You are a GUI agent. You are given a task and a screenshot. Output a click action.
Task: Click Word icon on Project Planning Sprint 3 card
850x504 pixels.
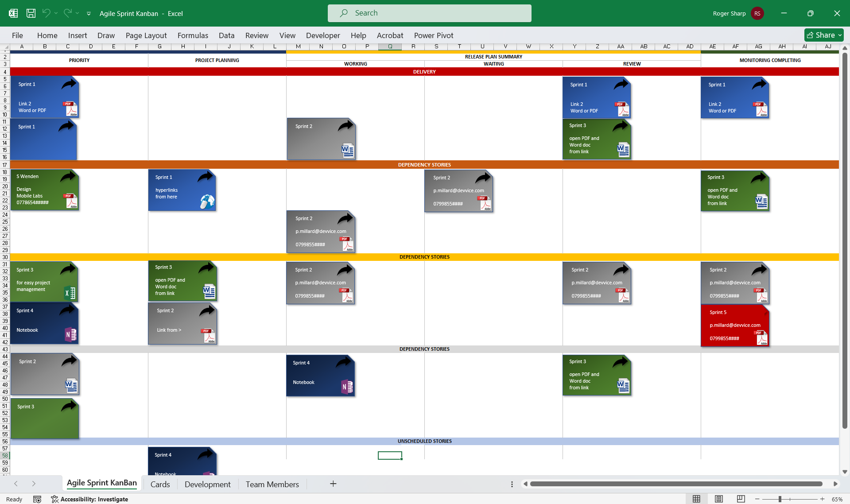209,291
